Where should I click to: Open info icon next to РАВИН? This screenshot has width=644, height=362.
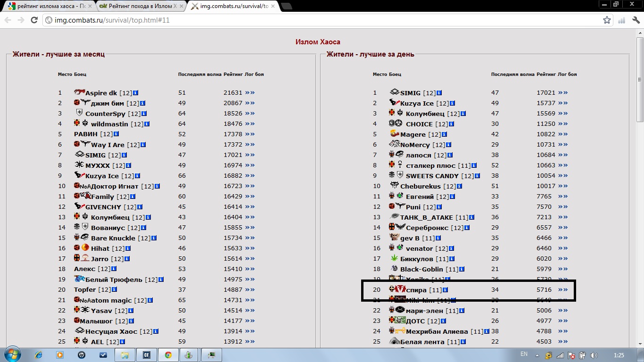116,134
